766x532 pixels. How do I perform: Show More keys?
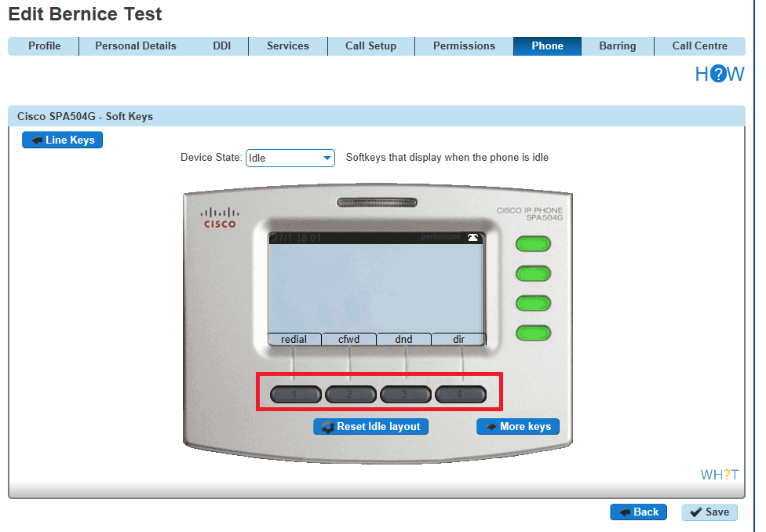coord(518,427)
